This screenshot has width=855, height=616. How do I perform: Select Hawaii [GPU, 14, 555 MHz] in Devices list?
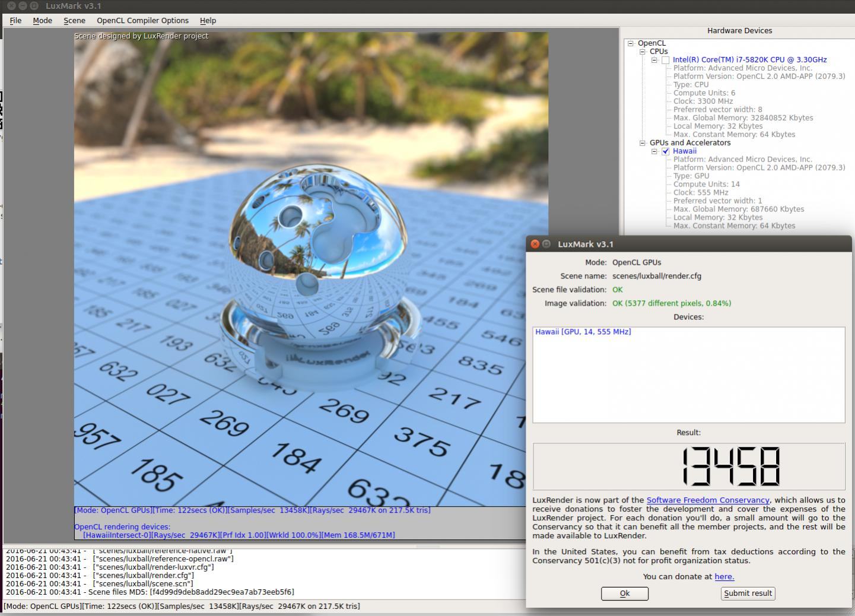[583, 332]
